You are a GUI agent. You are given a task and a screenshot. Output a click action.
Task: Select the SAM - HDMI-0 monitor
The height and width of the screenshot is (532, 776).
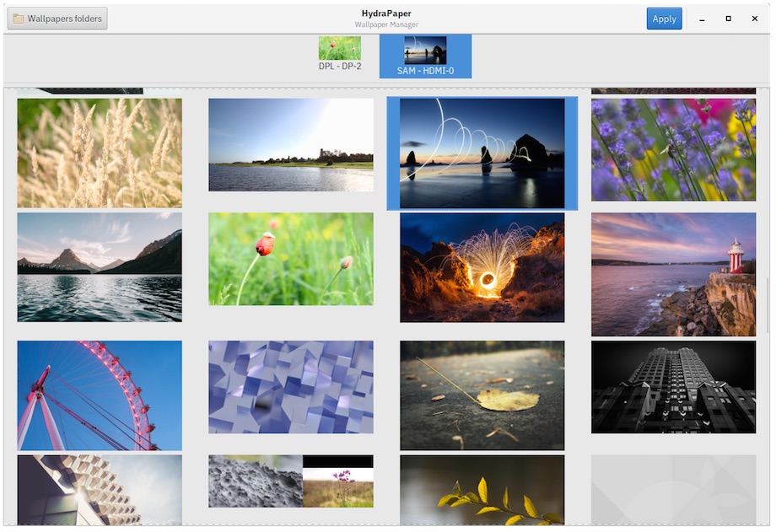[425, 56]
